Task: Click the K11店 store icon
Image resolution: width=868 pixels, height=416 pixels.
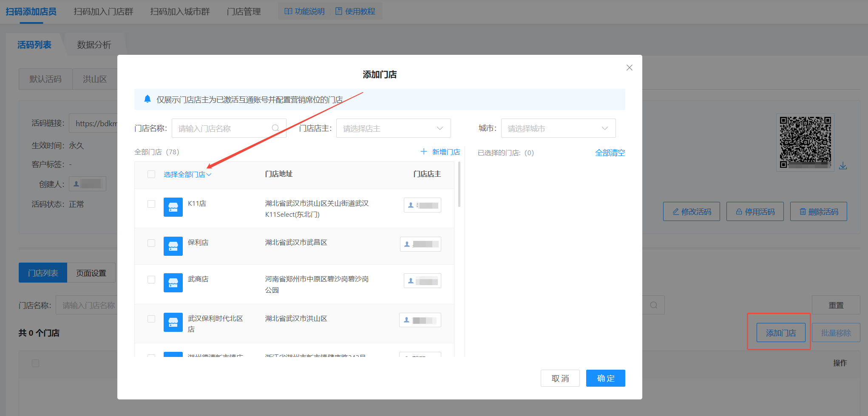Action: (173, 207)
